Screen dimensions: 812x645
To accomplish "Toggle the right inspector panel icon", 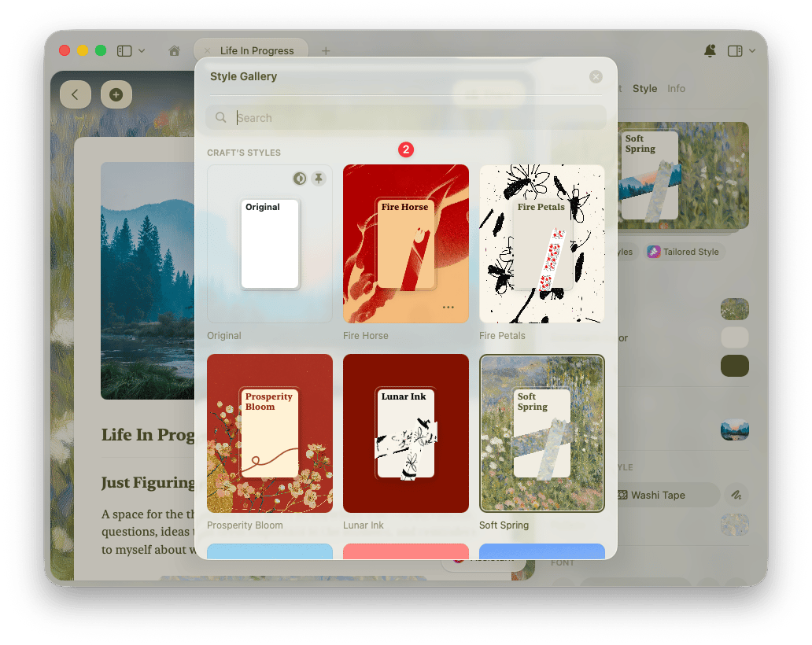I will 735,50.
